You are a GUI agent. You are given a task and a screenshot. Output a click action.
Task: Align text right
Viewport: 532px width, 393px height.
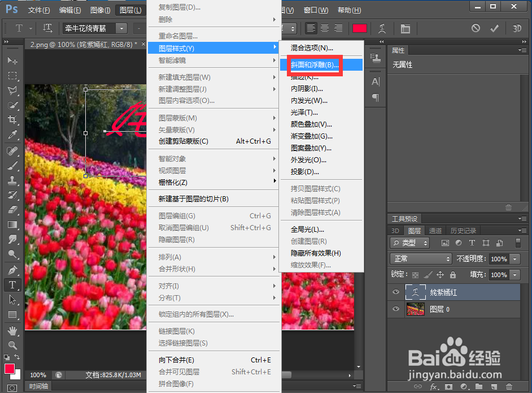338,28
